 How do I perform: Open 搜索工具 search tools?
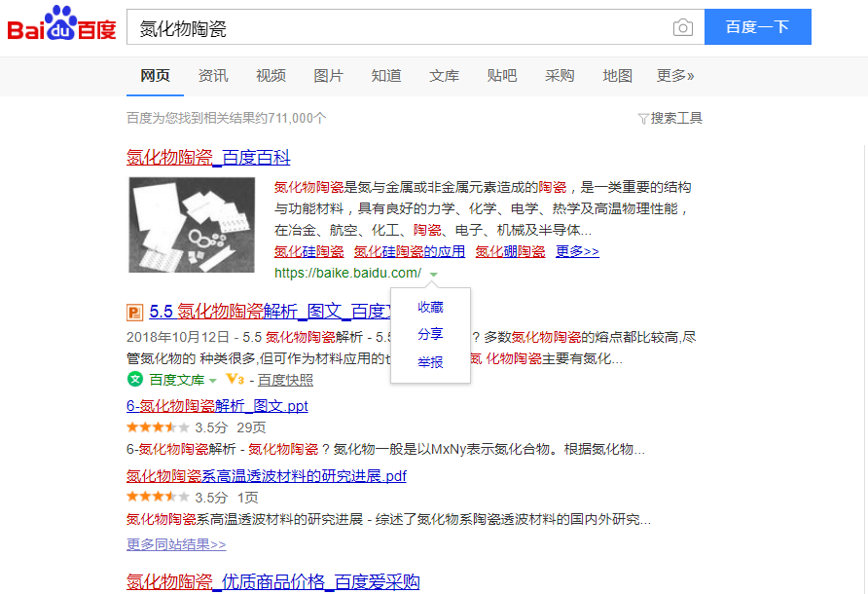pyautogui.click(x=676, y=118)
